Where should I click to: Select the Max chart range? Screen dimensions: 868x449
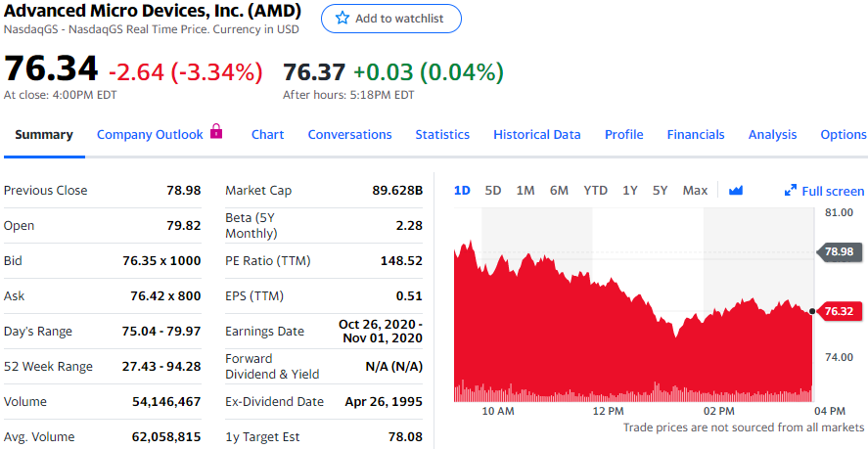point(695,191)
